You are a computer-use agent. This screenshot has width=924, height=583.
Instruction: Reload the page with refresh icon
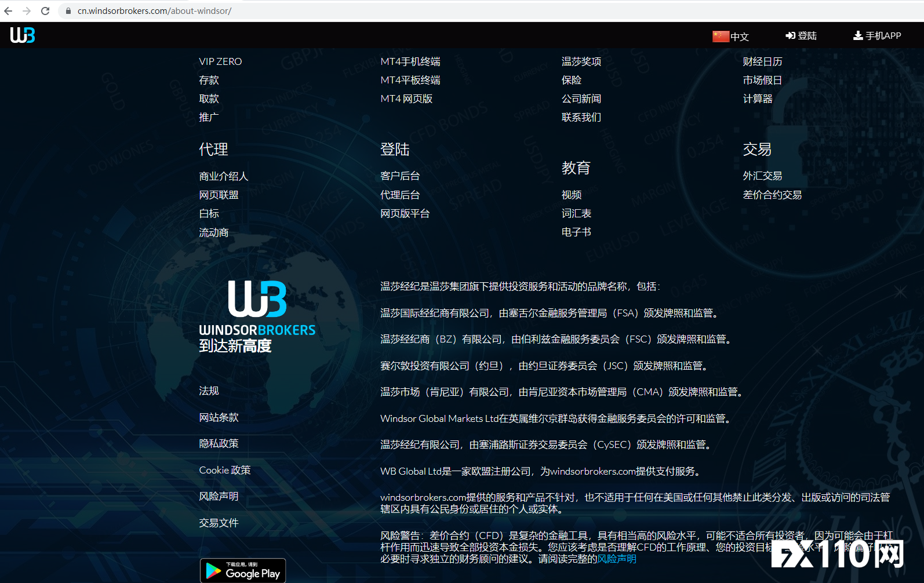pos(45,11)
